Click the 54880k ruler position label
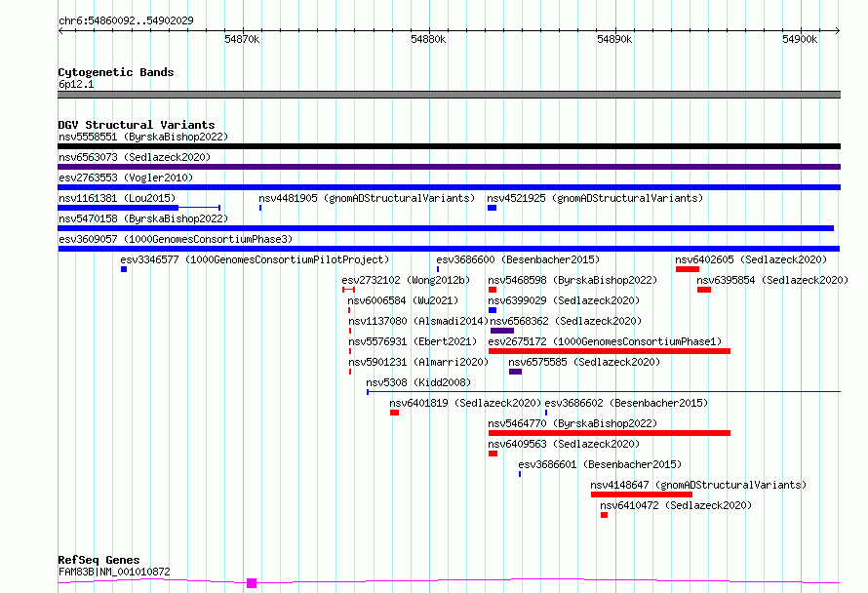This screenshot has width=868, height=593. coord(428,39)
